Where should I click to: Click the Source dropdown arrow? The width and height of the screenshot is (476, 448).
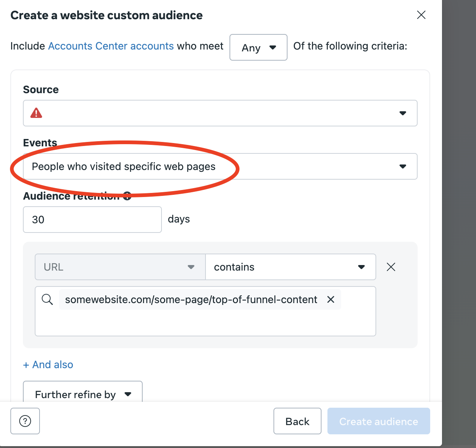pos(403,113)
